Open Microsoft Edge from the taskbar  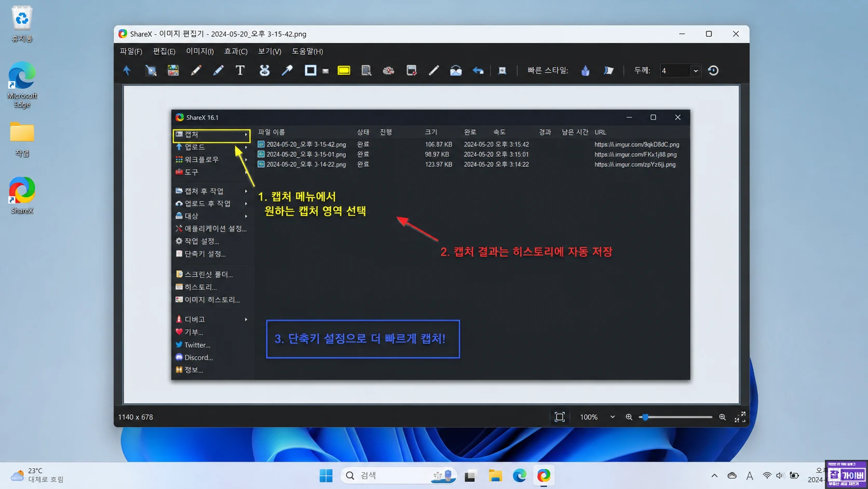pyautogui.click(x=520, y=475)
